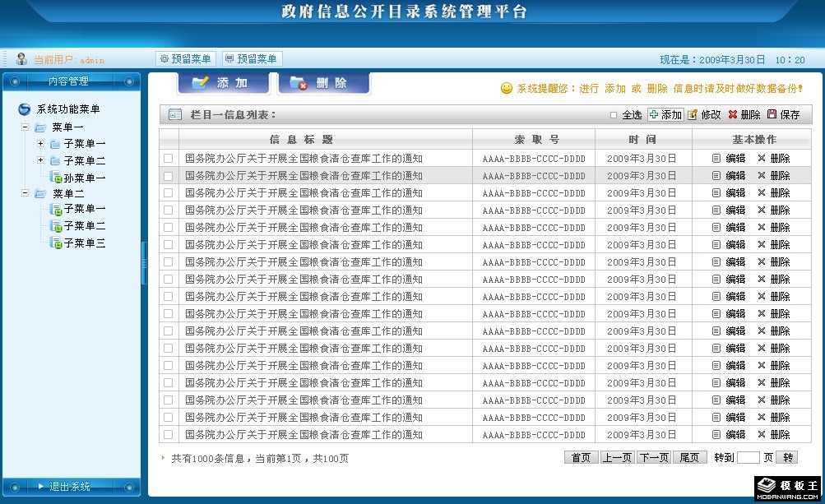Screen dimensions: 825x504
Task: Click the green plus 添加 icon in list toolbar
Action: coord(653,114)
